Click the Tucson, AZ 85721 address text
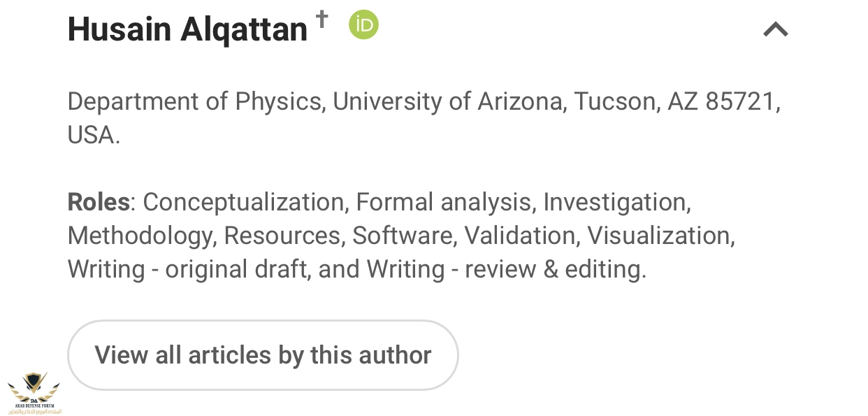This screenshot has height=416, width=868. (x=676, y=102)
